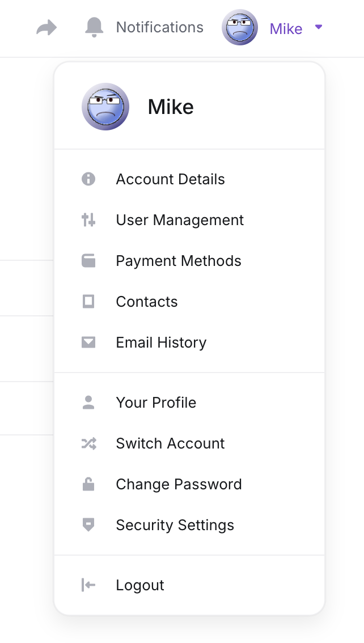
Task: Click Mike's username in top bar
Action: click(286, 29)
